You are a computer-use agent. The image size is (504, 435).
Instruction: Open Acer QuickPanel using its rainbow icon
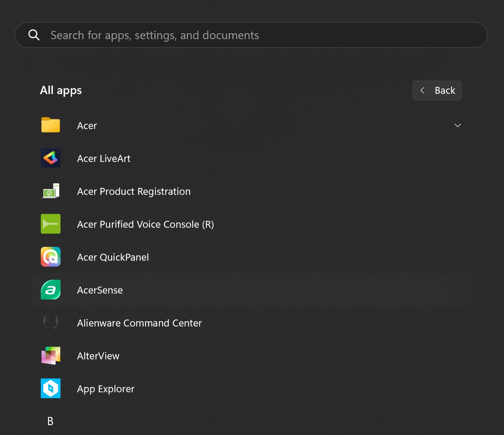51,257
